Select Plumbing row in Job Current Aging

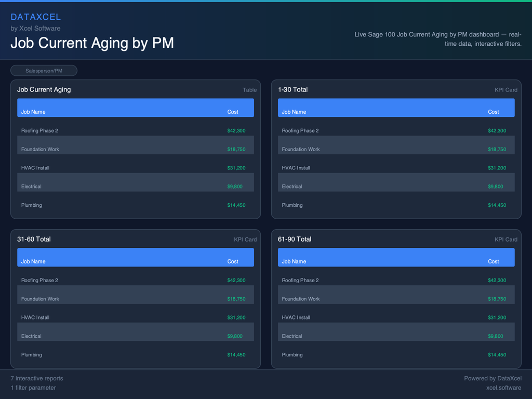point(32,205)
